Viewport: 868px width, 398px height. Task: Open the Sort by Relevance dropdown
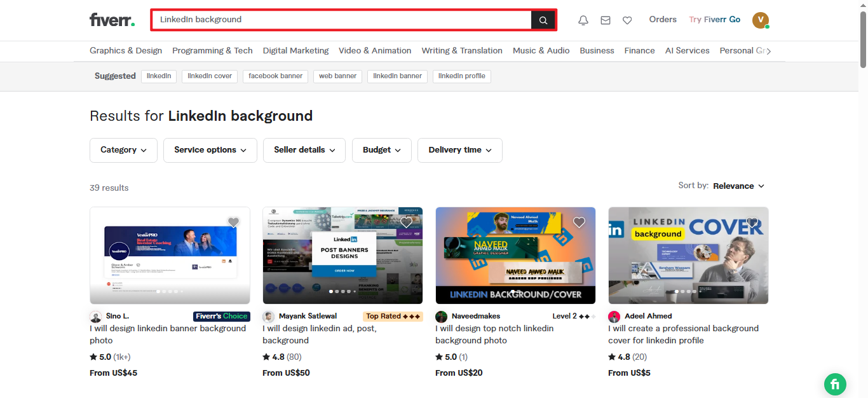738,186
